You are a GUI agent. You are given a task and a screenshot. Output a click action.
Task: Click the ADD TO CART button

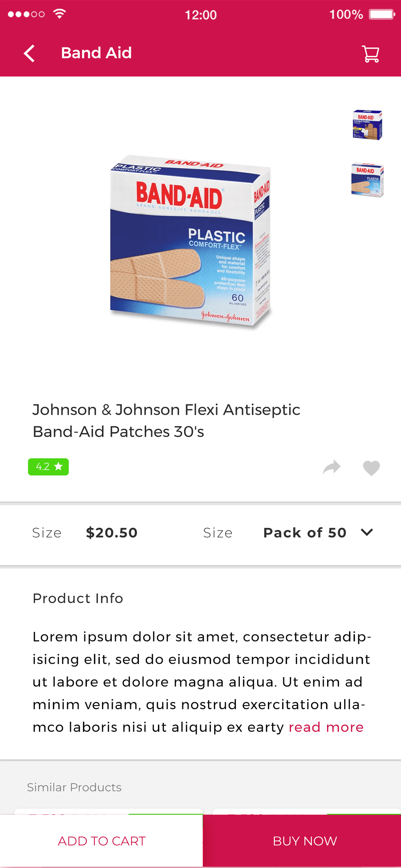point(101,841)
